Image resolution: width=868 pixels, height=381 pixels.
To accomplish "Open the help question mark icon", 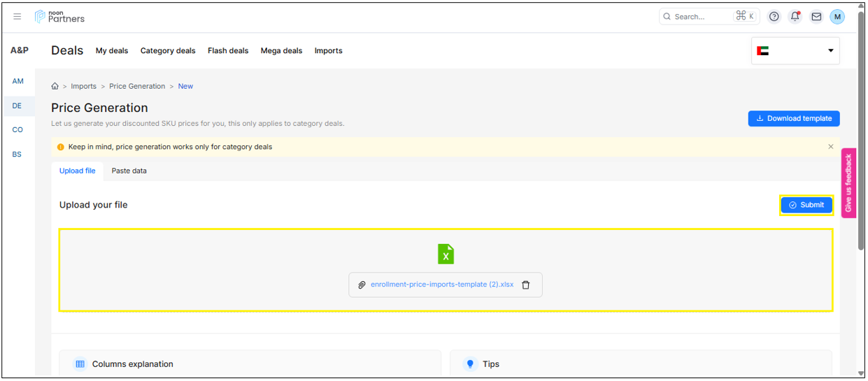I will [x=774, y=17].
